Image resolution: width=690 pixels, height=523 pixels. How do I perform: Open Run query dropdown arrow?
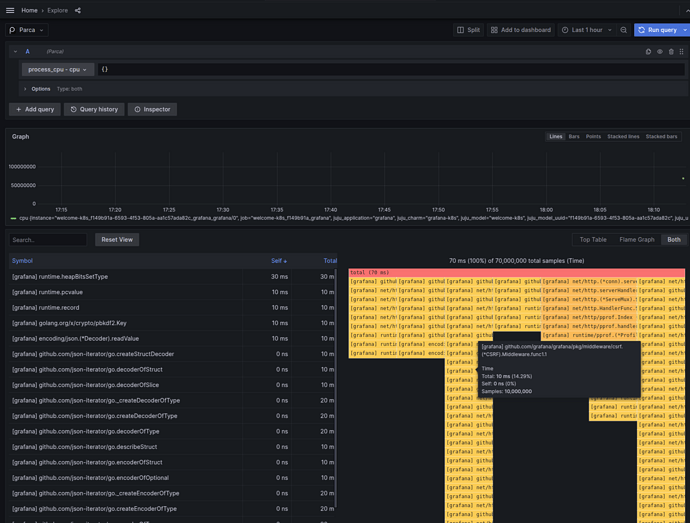(x=685, y=30)
